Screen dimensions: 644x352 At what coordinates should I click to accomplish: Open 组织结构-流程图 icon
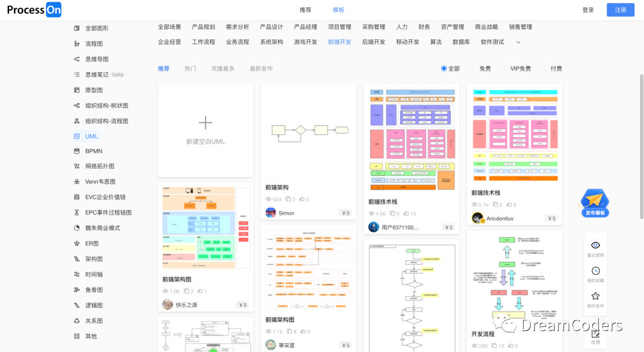coord(77,121)
